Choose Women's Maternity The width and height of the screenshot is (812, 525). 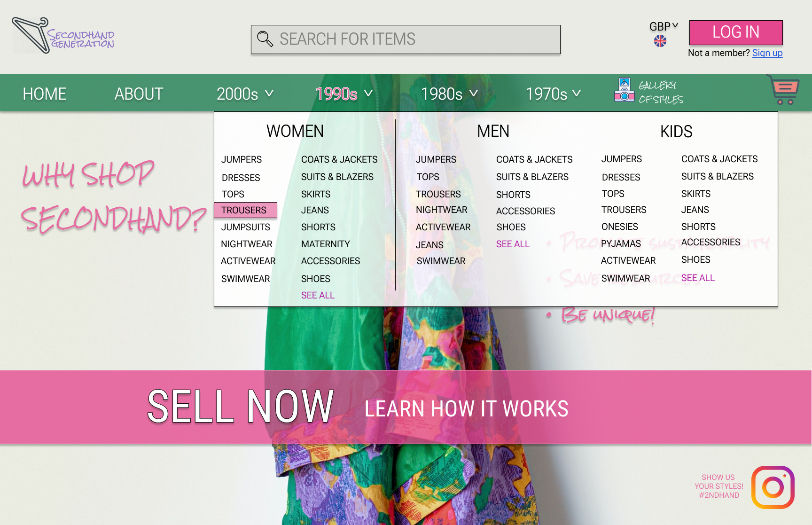326,244
